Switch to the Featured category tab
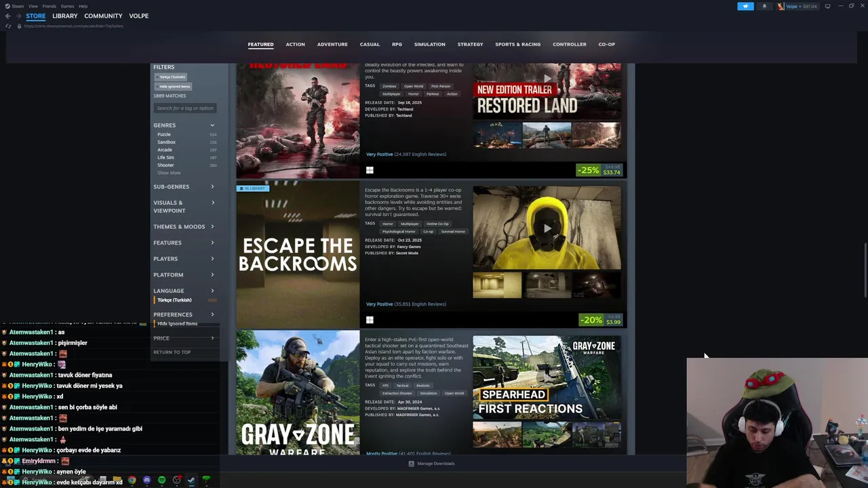Viewport: 868px width, 488px height. pyautogui.click(x=260, y=44)
